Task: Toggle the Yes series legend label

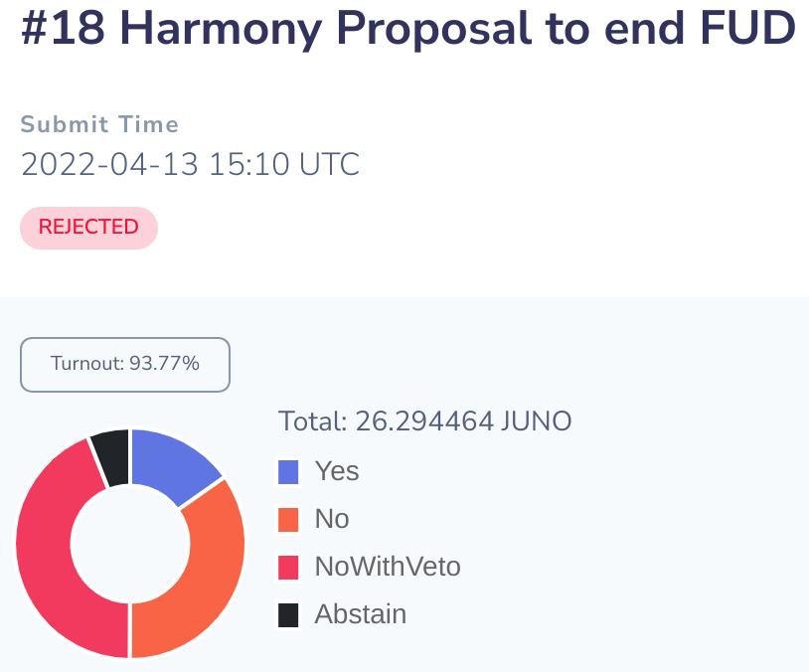Action: [x=337, y=471]
